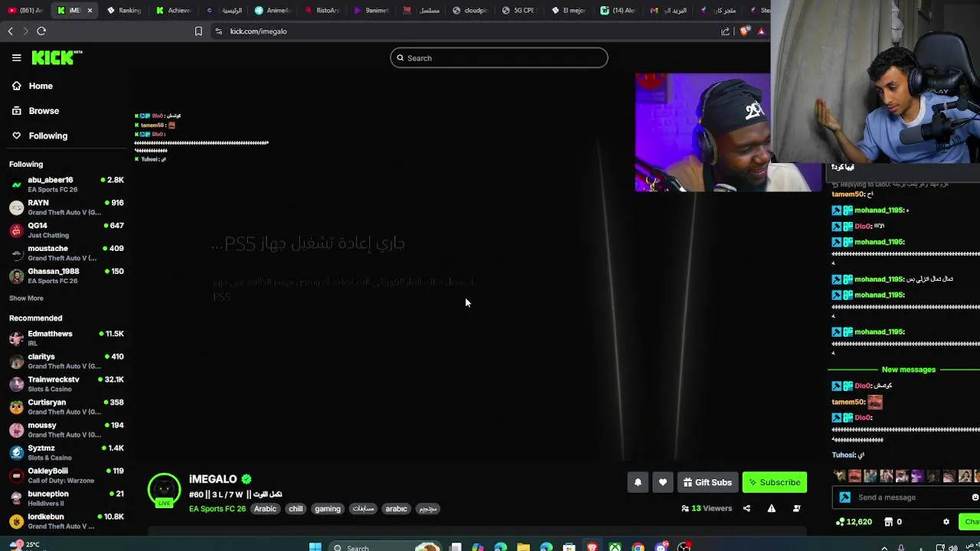Click the icon right of report triangle
Image resolution: width=980 pixels, height=551 pixels.
click(796, 508)
